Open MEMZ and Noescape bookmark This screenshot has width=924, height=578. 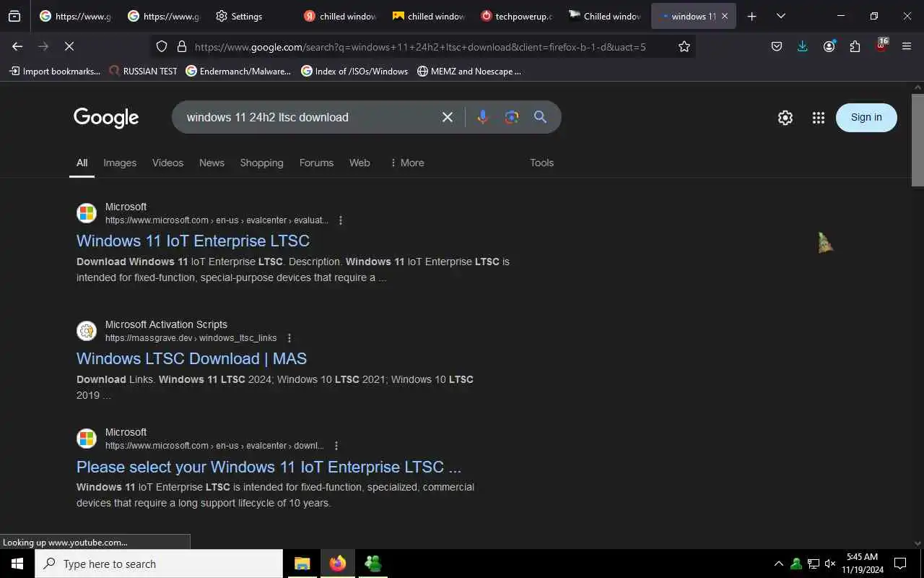click(469, 71)
